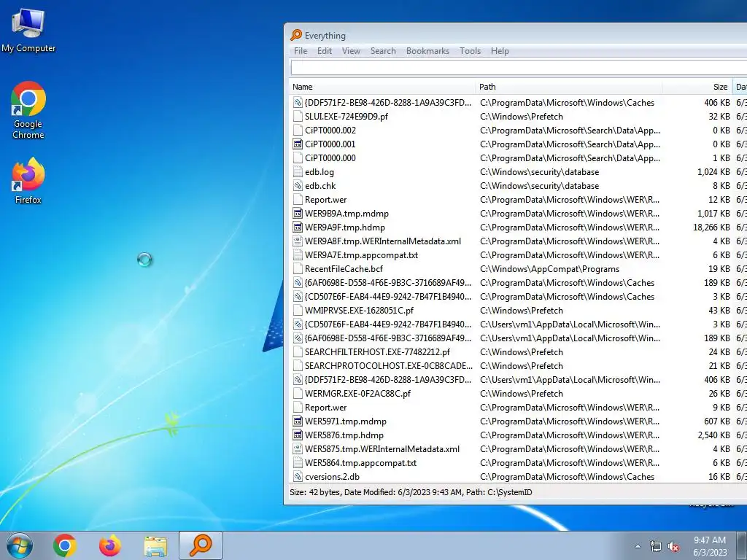747x560 pixels.
Task: Open the File menu in Everything
Action: pos(300,51)
